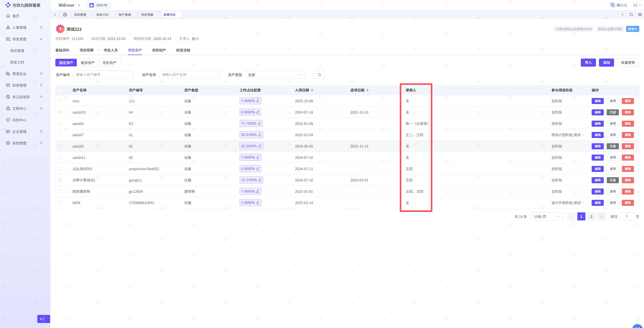Screen dimensions: 644x328
Task: Click the 风控中心 shield icon in sidebar
Action: click(8, 120)
